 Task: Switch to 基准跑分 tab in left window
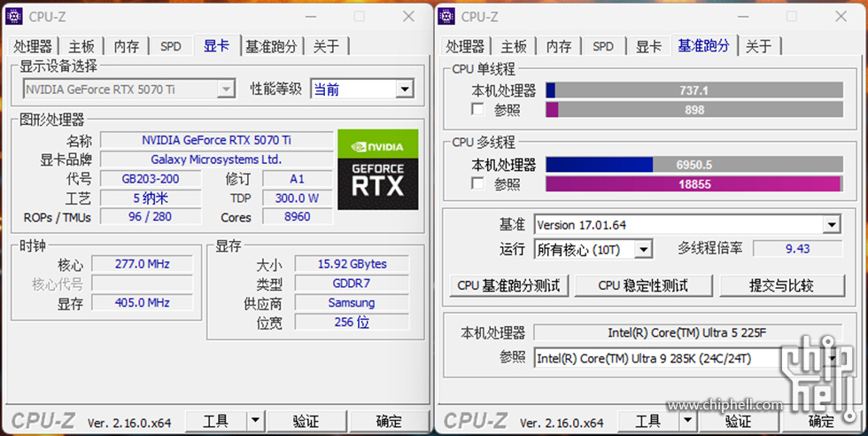271,47
